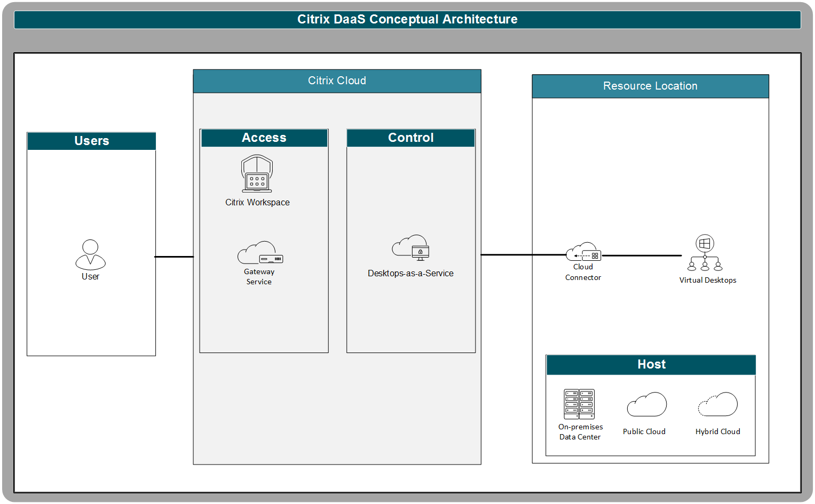The image size is (815, 504).
Task: Select the Citrix Workspace icon
Action: [257, 173]
